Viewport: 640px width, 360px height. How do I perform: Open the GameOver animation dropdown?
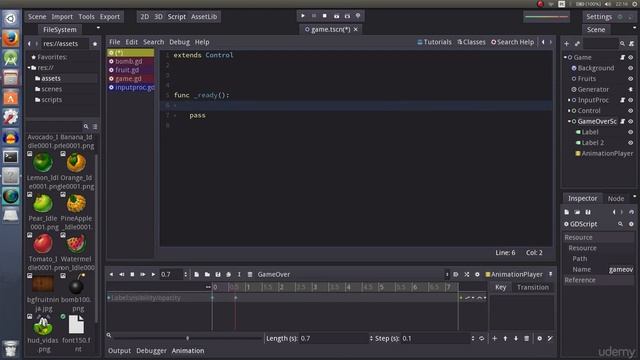(x=353, y=274)
